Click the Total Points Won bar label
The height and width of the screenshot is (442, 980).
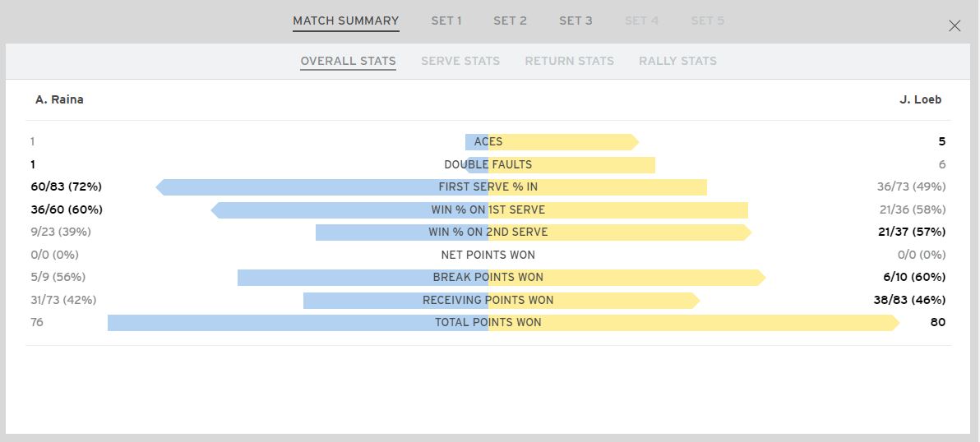488,322
